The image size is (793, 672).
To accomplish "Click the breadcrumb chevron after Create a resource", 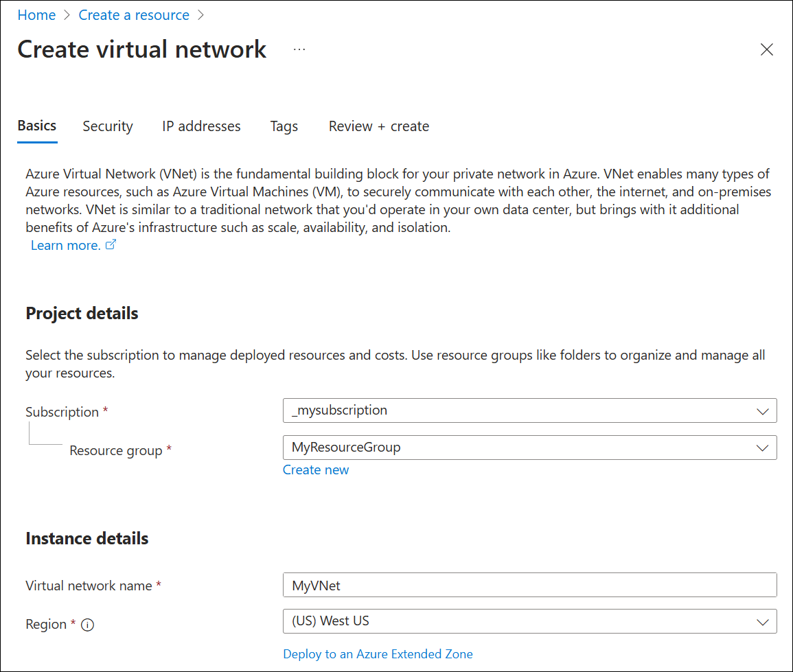I will 200,14.
